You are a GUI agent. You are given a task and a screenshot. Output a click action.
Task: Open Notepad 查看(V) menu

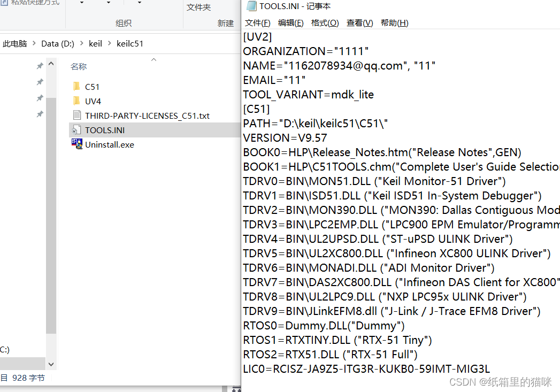(x=359, y=23)
